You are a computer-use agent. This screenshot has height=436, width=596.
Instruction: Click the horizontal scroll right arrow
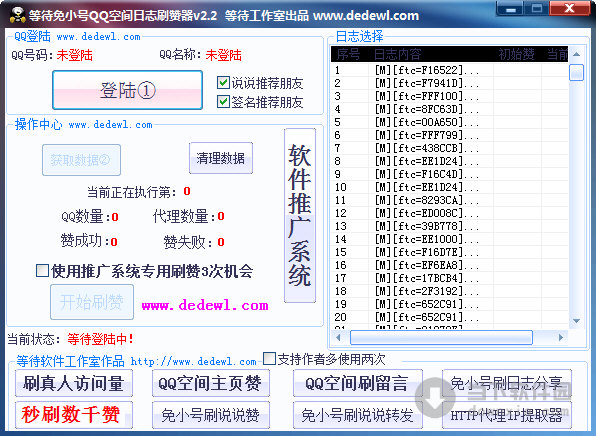click(561, 337)
